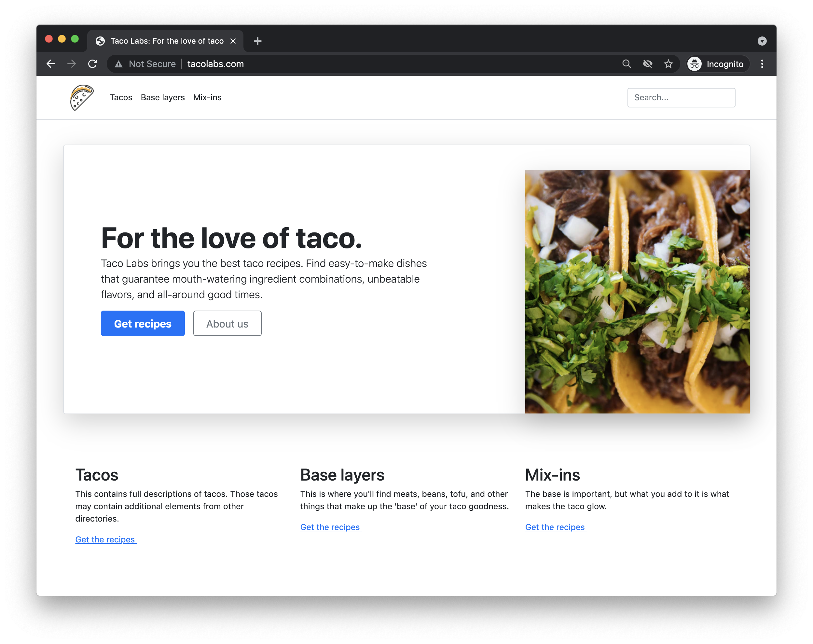The image size is (813, 644).
Task: Bookmark this page with the star icon
Action: click(x=668, y=64)
